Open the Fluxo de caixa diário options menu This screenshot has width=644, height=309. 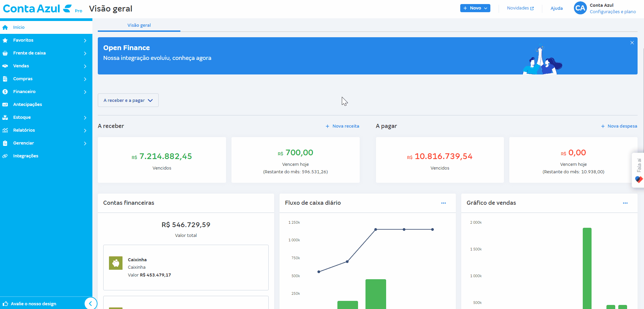coord(444,203)
